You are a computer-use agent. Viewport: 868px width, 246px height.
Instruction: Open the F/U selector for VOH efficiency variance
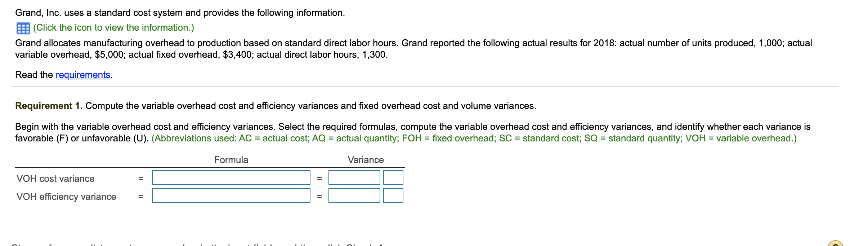(x=393, y=197)
